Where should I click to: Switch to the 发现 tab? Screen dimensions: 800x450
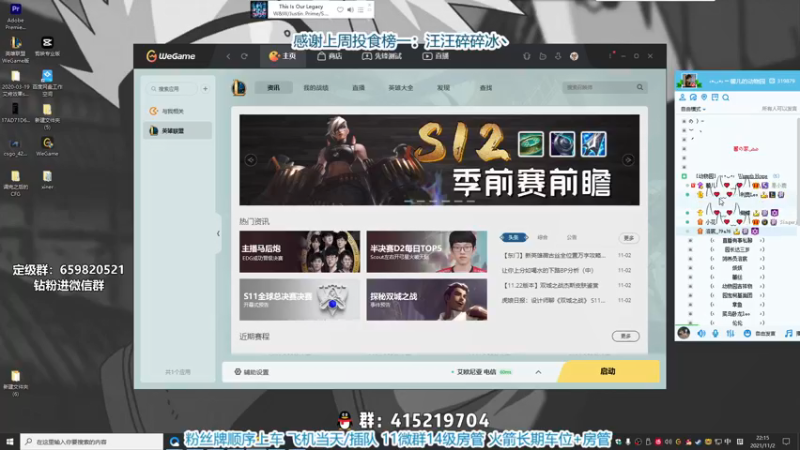(443, 88)
